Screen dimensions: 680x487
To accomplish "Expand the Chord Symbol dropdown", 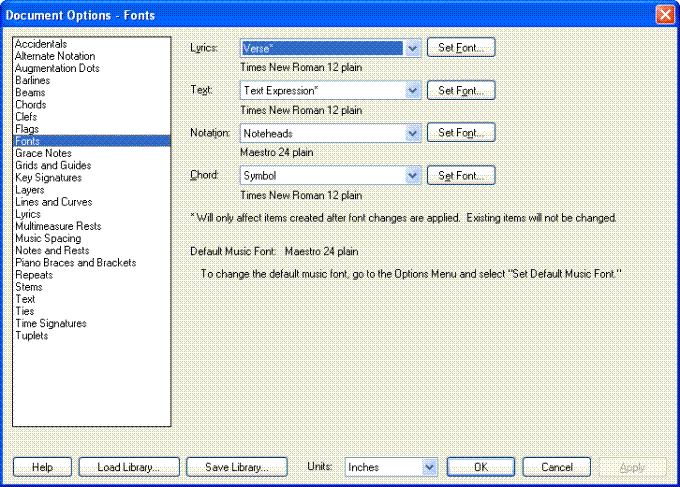I will pos(412,176).
